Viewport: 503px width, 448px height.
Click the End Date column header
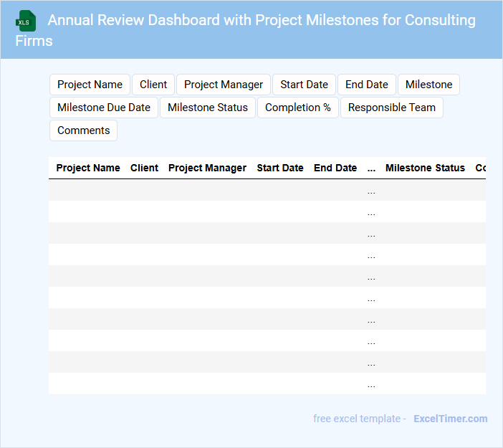coord(335,168)
